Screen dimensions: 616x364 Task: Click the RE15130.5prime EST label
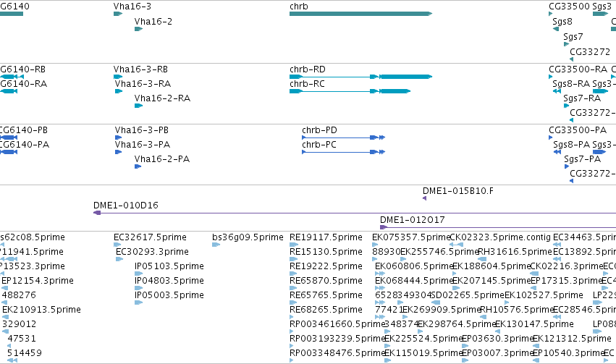(326, 252)
